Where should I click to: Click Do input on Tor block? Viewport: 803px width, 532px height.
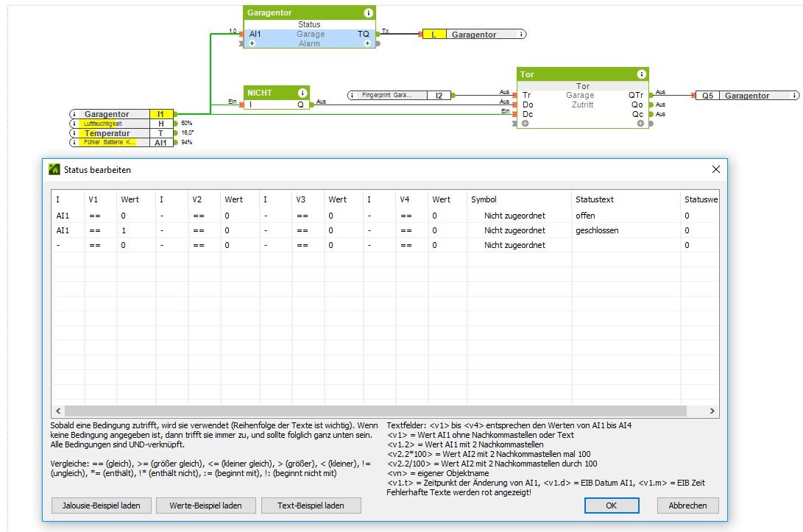point(528,104)
